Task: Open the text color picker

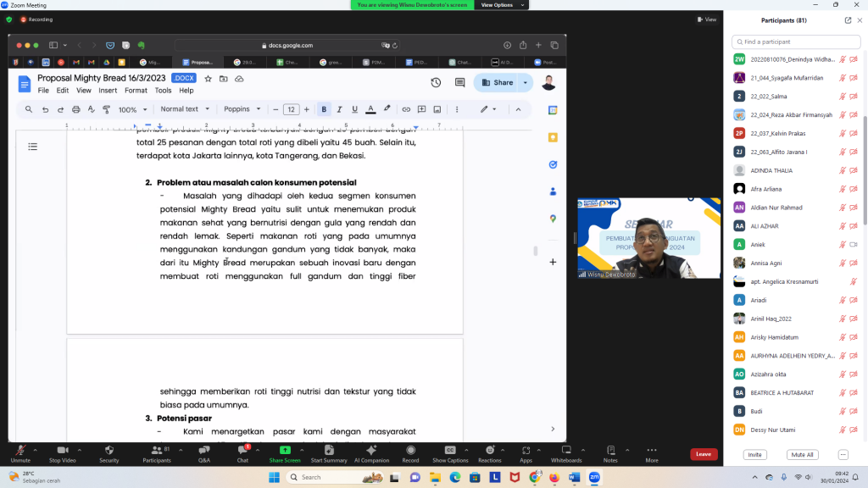Action: click(x=370, y=109)
